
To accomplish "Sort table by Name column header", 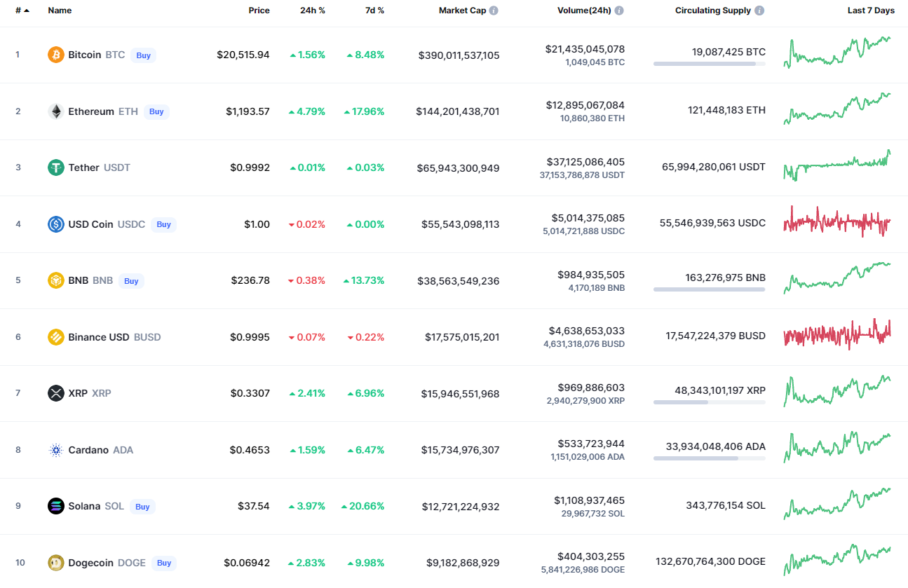I will coord(60,11).
